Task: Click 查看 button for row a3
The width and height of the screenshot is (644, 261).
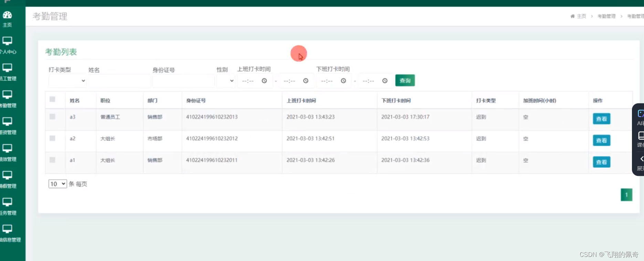Action: coord(601,119)
